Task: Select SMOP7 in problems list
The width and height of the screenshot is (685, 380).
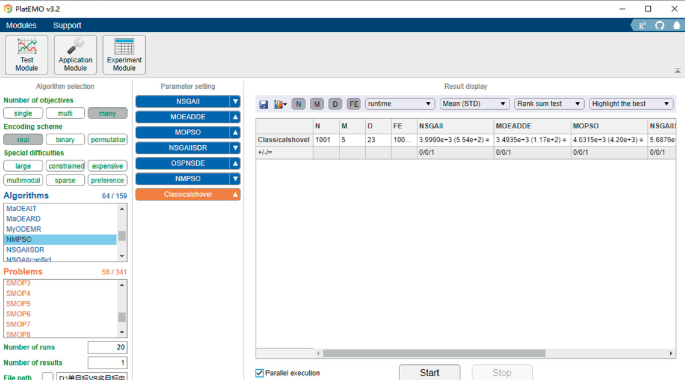Action: 60,324
